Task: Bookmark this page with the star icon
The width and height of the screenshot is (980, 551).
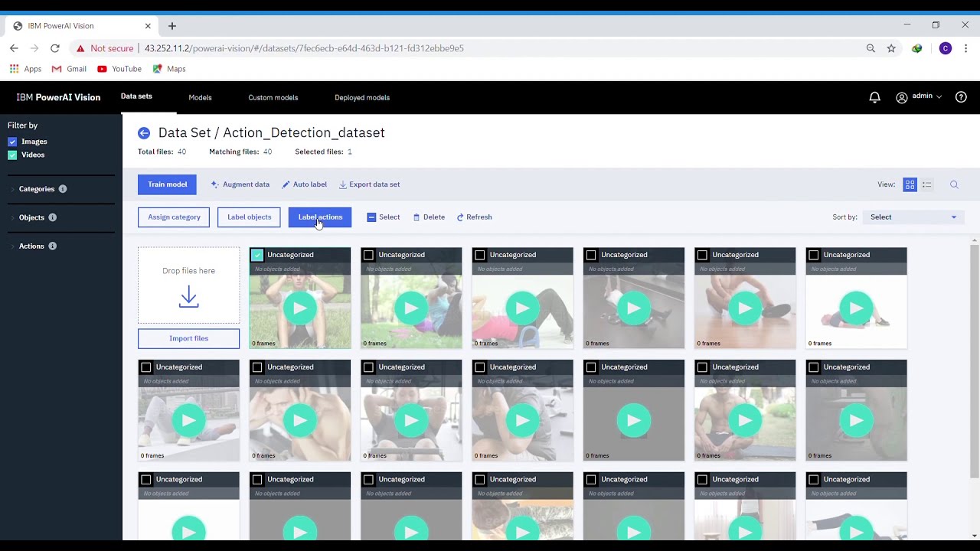Action: (891, 48)
